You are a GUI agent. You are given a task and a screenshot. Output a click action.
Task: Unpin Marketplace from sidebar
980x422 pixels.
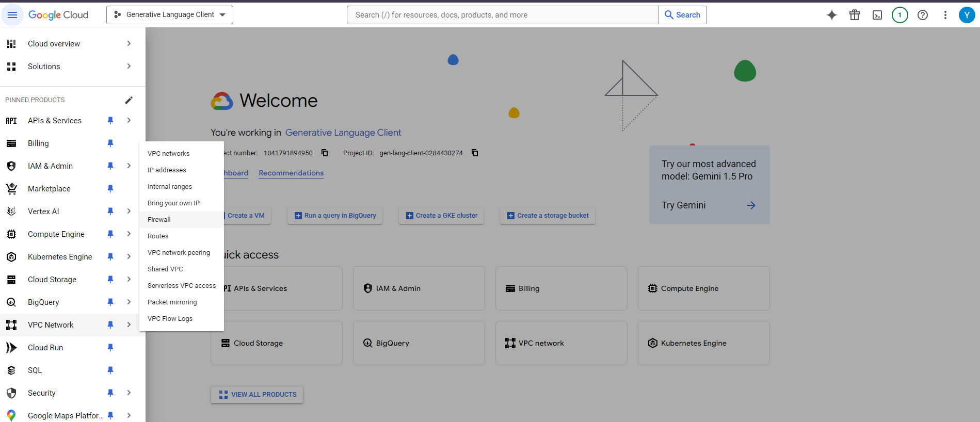[110, 189]
